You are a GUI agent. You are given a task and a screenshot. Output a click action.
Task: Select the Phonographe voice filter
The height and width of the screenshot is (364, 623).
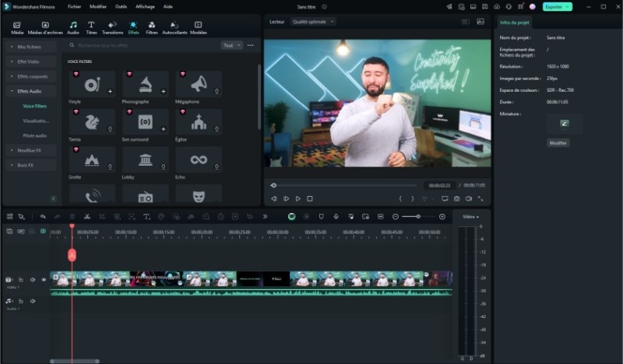(146, 84)
